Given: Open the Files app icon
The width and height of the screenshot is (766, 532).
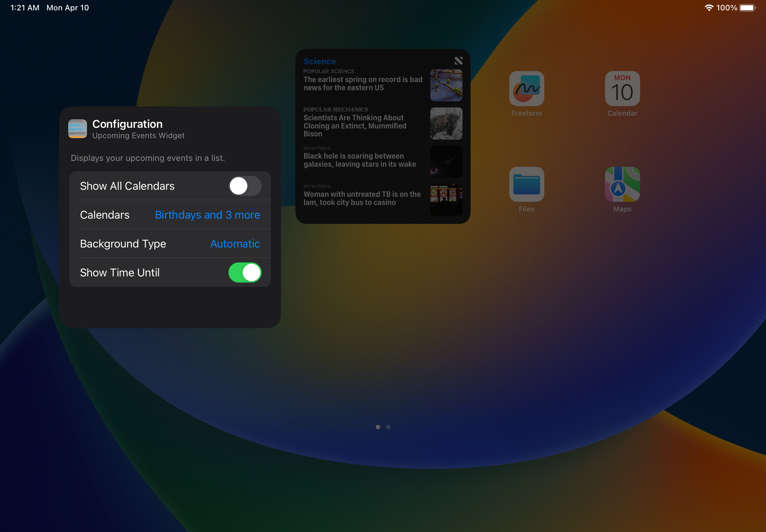Looking at the screenshot, I should click(526, 184).
